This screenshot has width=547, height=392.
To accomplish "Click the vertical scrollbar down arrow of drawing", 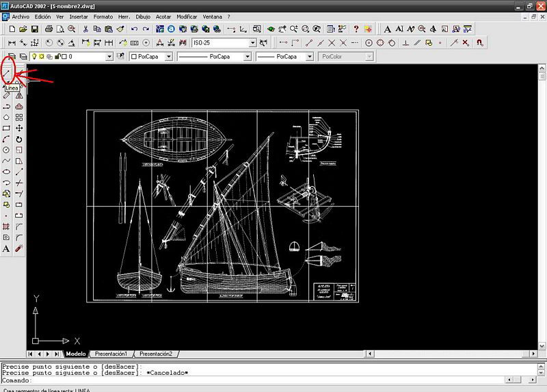I will coord(542,346).
